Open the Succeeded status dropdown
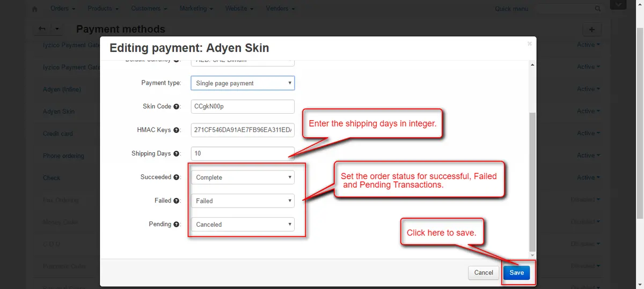This screenshot has width=644, height=289. [243, 177]
